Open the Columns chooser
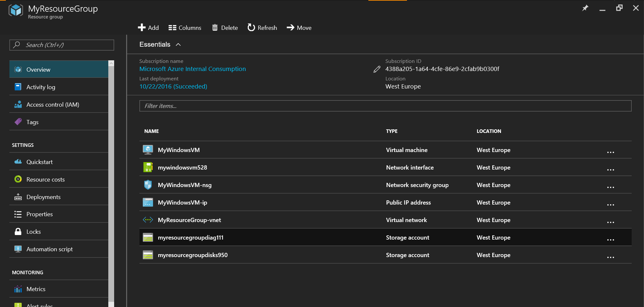Screen dimensions: 644x307 pos(185,28)
